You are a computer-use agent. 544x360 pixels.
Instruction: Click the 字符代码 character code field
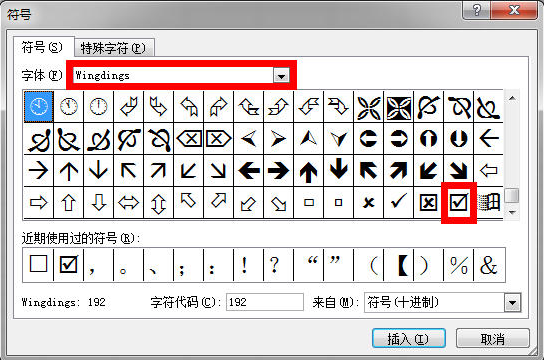pyautogui.click(x=265, y=302)
